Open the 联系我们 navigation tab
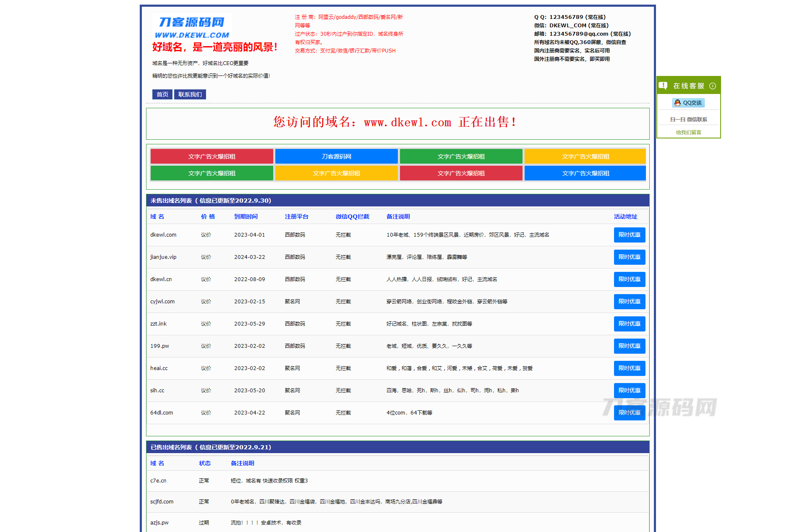This screenshot has height=532, width=797. click(x=190, y=94)
